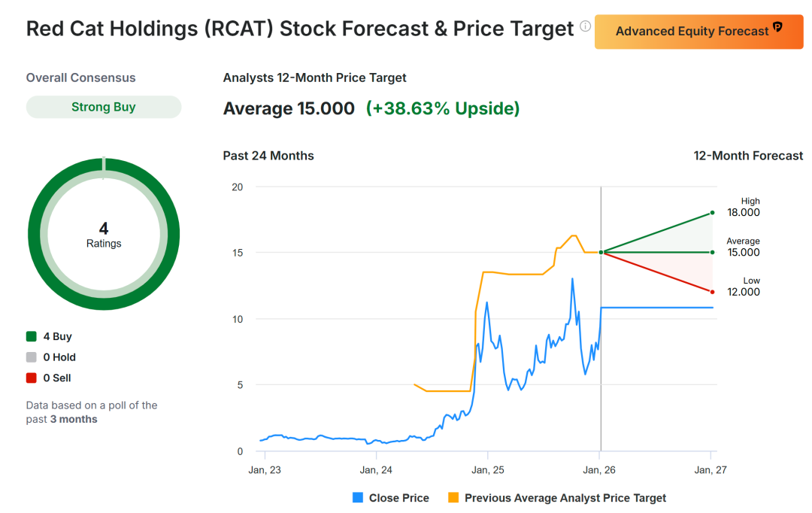This screenshot has height=513, width=812.
Task: Click the info icon beside the title
Action: coord(585,27)
